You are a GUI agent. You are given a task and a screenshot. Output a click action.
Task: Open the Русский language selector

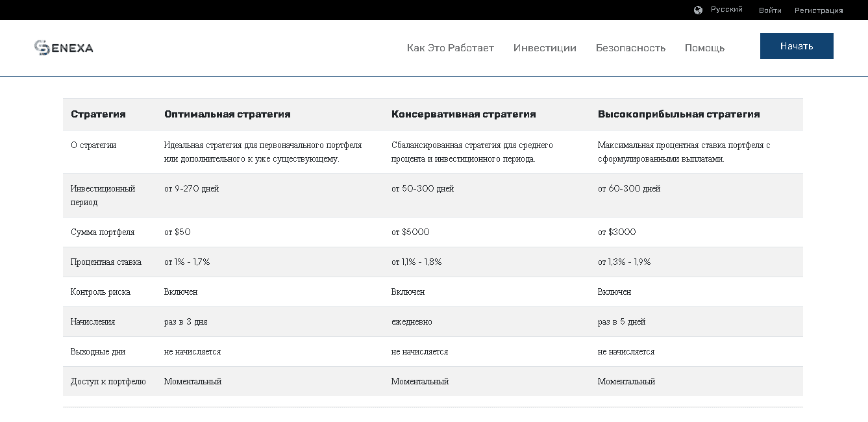coord(727,9)
